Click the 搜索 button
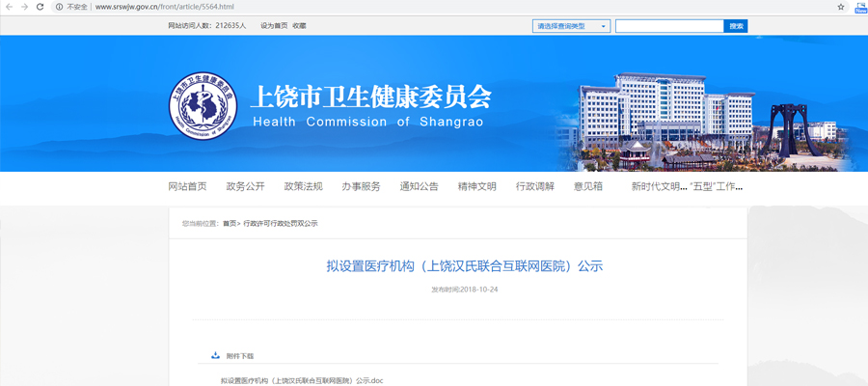 736,26
